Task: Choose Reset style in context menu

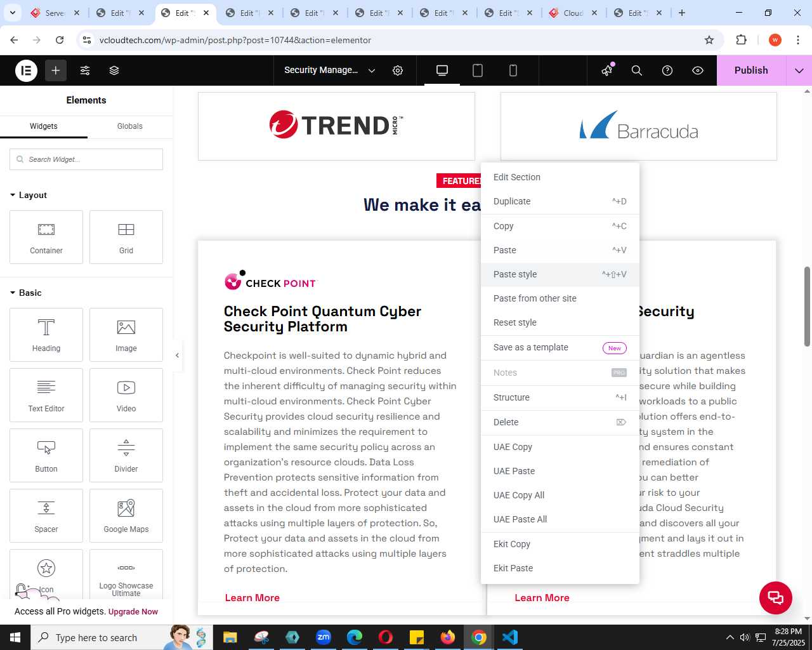Action: tap(560, 322)
